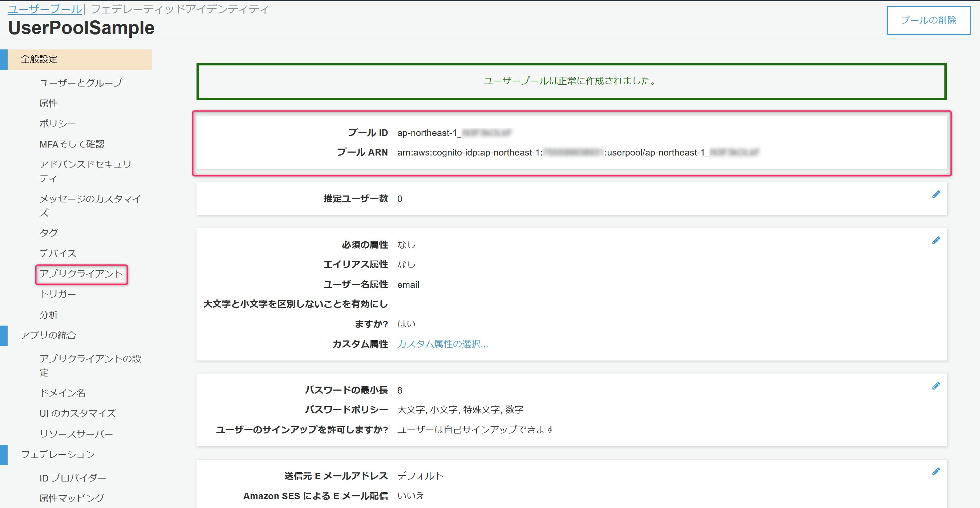980x508 pixels.
Task: Go to ユーザープール breadcrumb link
Action: [45, 9]
